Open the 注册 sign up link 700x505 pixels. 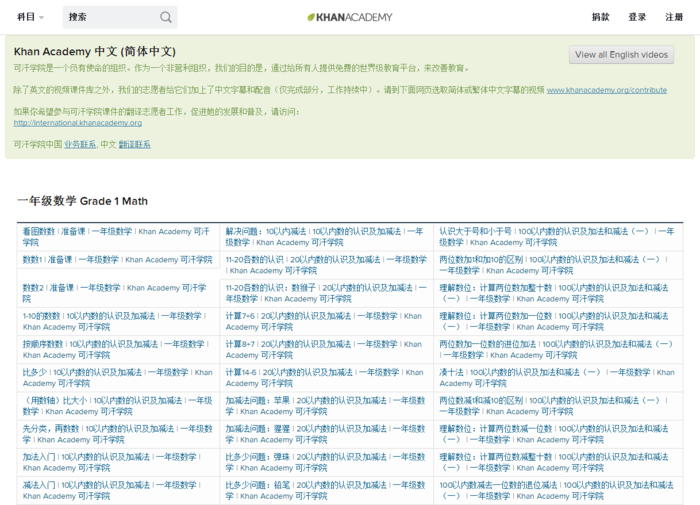click(674, 17)
